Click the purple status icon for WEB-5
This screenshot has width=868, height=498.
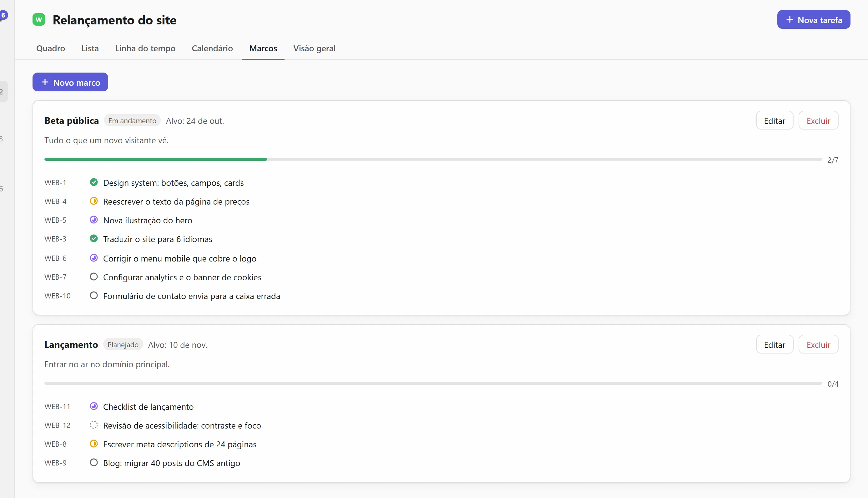click(94, 220)
